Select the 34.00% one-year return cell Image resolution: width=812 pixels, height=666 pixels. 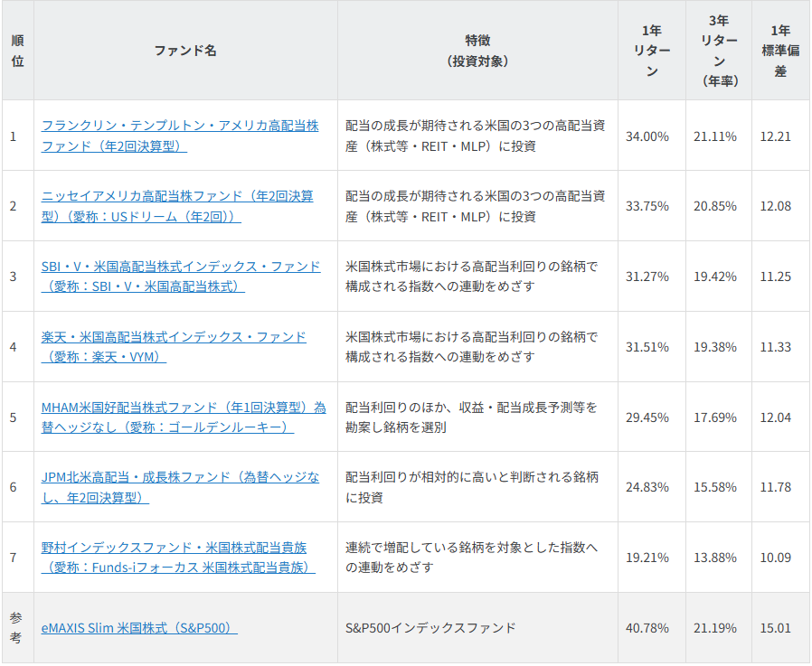click(x=647, y=136)
